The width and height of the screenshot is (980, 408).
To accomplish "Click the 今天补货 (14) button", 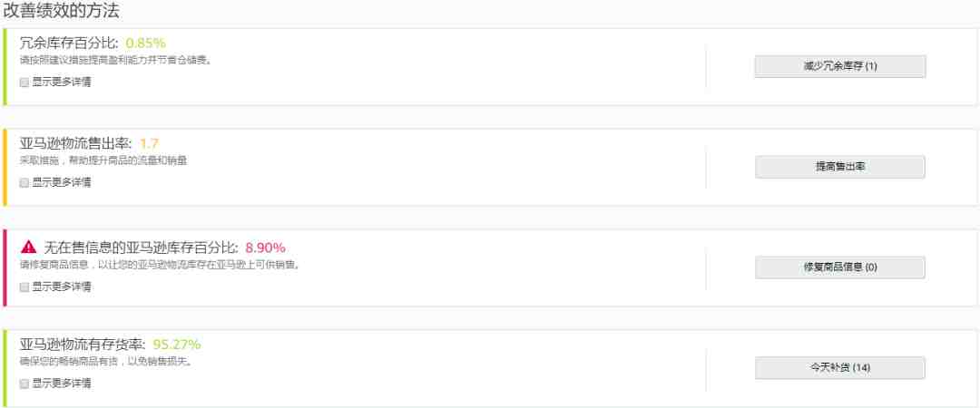I will [840, 368].
